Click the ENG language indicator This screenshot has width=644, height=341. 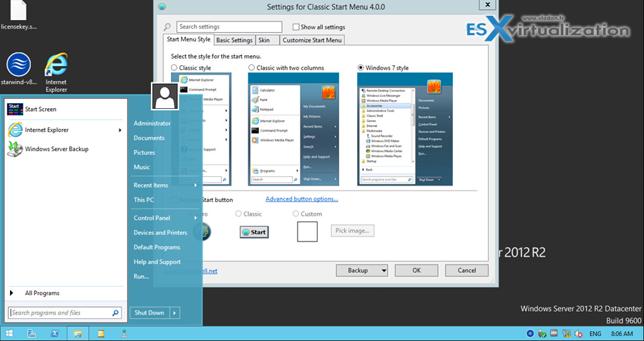(x=595, y=334)
